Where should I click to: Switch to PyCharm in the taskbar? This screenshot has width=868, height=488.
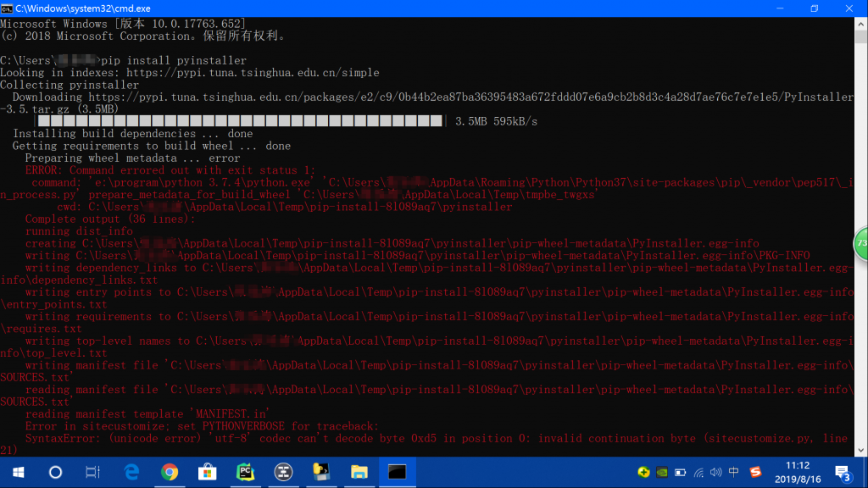coord(246,472)
